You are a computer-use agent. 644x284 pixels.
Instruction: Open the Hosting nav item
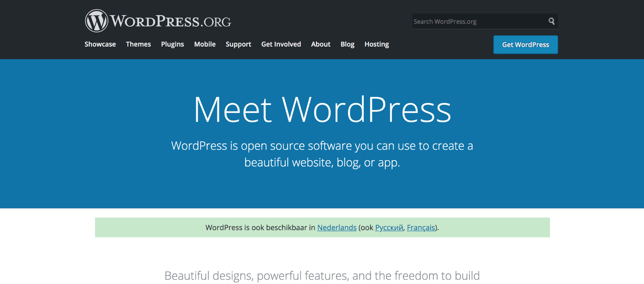[x=377, y=44]
